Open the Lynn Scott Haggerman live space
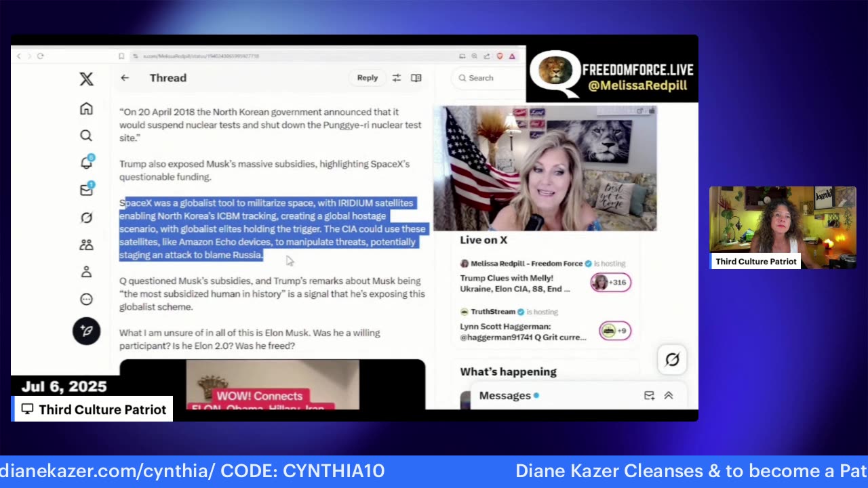The image size is (868, 488). [524, 331]
